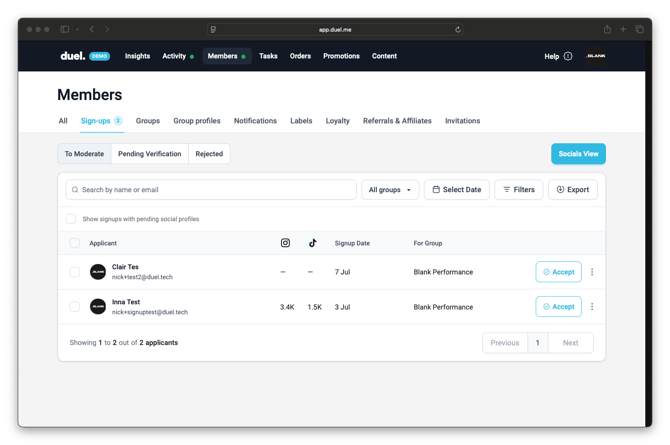This screenshot has height=445, width=670.
Task: Switch to the Loyalty tab
Action: coord(338,121)
